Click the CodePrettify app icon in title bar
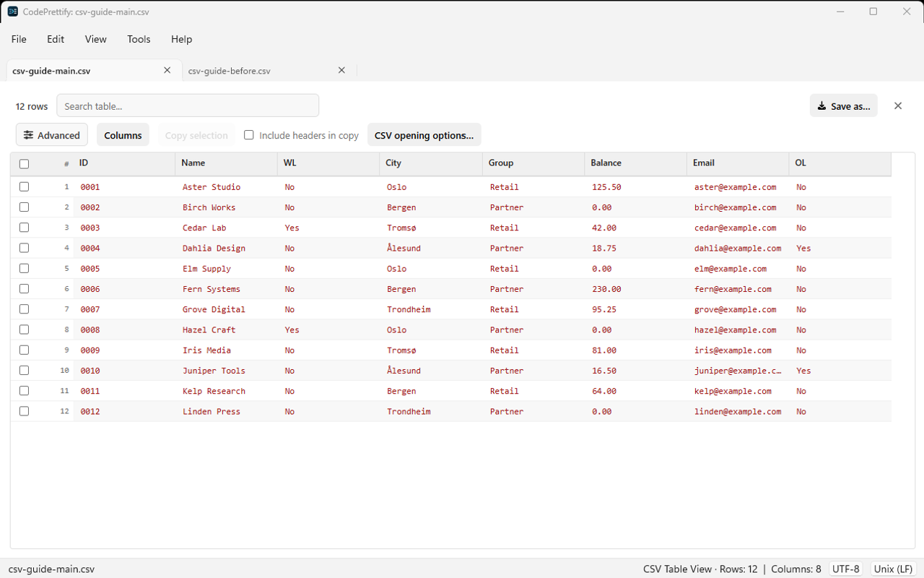The image size is (924, 578). (13, 12)
